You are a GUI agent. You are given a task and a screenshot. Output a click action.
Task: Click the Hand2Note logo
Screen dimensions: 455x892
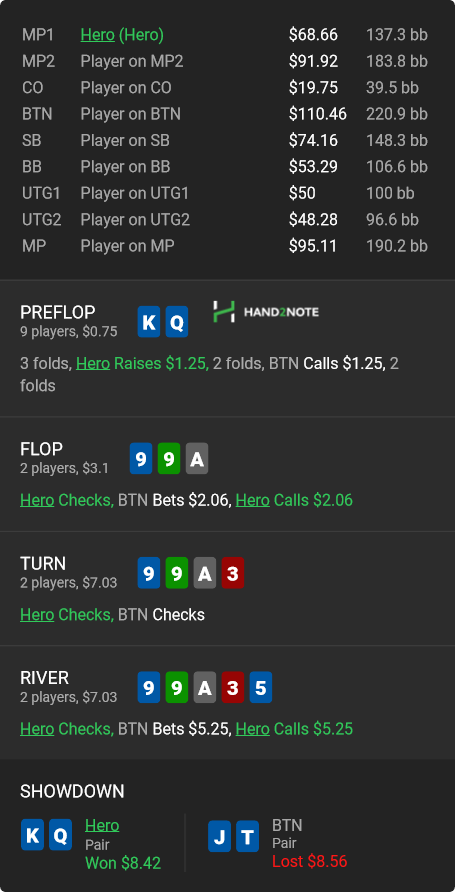click(x=266, y=312)
